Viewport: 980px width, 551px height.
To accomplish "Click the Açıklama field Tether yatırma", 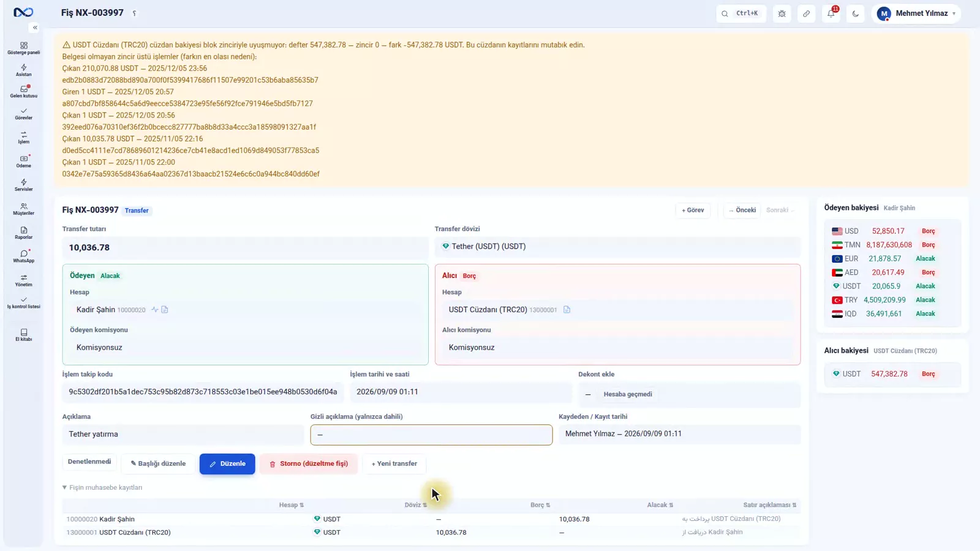I will (183, 435).
